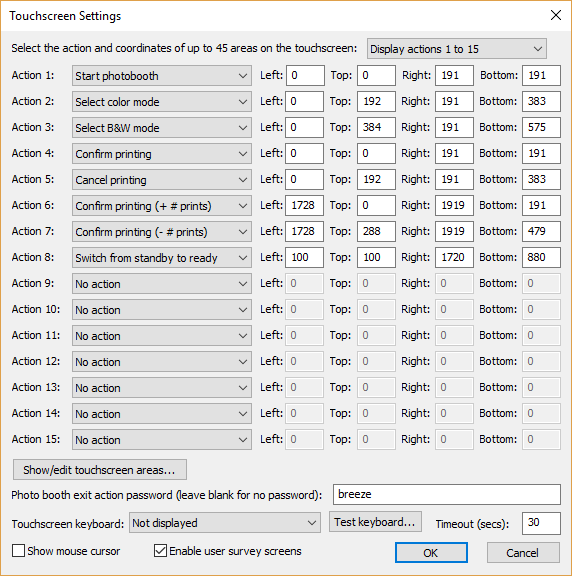Expand the Action 9 No action dropdown
Viewport: 572px width, 576px height.
(162, 284)
